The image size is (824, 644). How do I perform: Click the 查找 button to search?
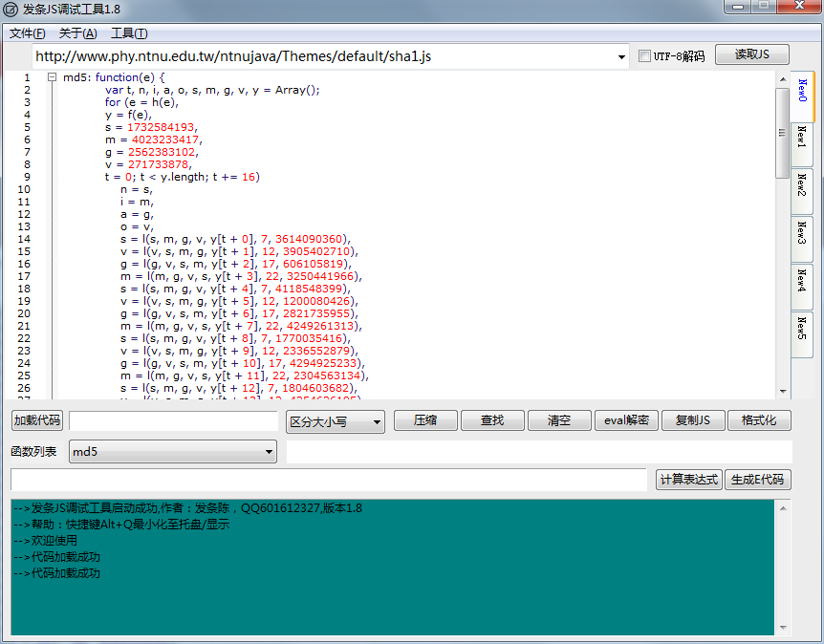click(x=492, y=420)
